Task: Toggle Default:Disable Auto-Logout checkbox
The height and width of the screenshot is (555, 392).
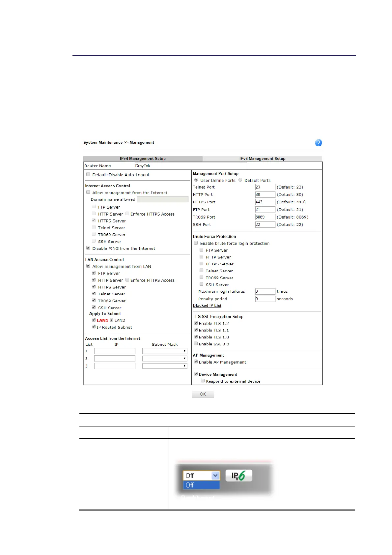Action: click(x=88, y=174)
